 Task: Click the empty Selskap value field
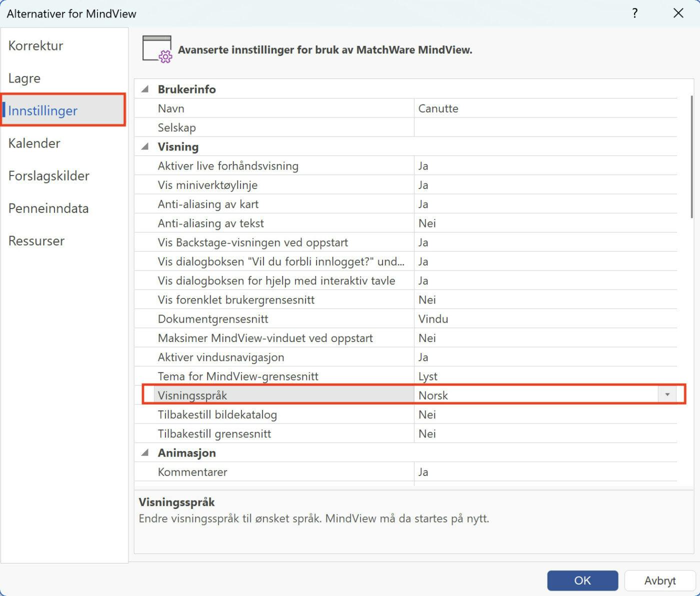tap(545, 127)
